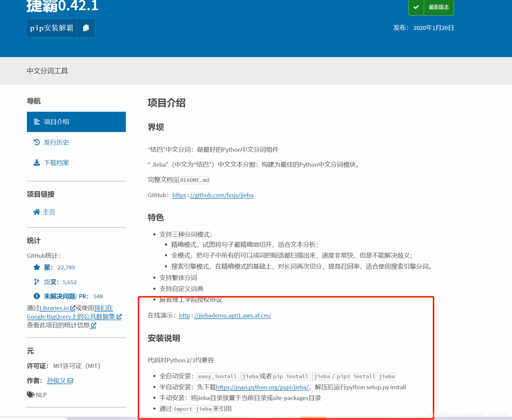Open the 星 stars count link
Image resolution: width=512 pixels, height=420 pixels.
click(59, 267)
